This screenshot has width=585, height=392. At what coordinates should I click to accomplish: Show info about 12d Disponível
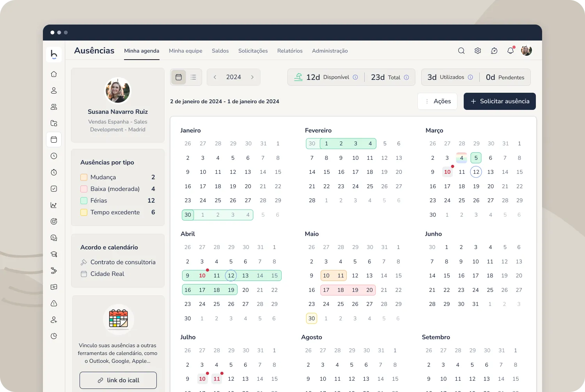point(355,77)
